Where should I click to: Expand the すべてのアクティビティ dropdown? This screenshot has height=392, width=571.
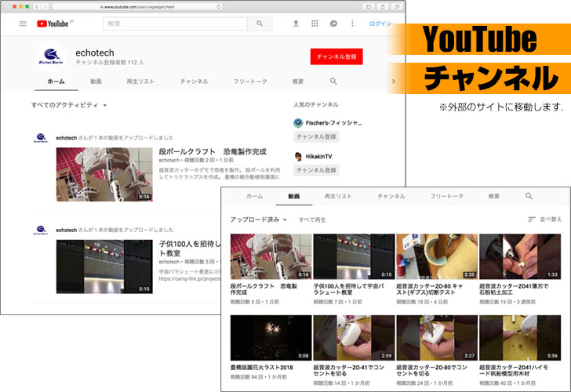[69, 105]
